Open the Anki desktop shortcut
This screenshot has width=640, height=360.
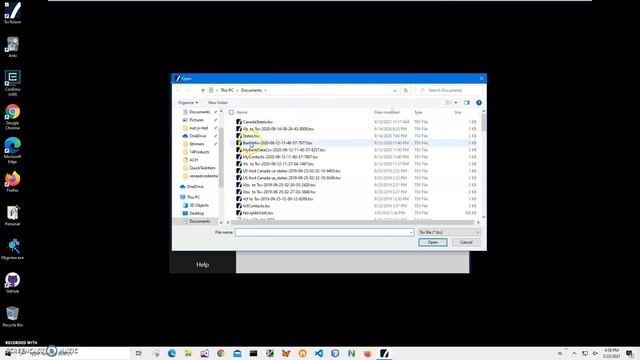click(13, 47)
